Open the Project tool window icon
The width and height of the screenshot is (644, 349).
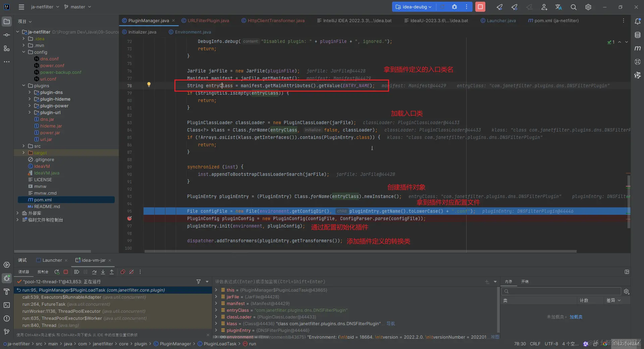pos(7,22)
